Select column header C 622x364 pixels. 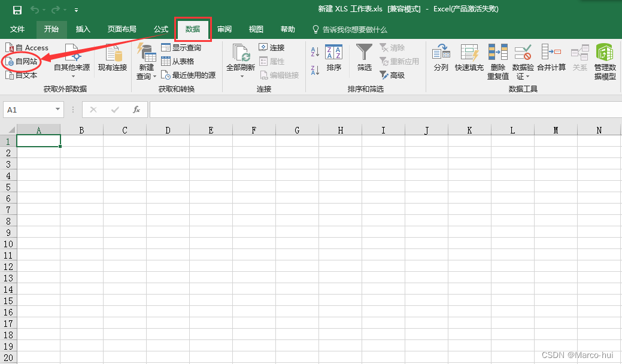[125, 130]
